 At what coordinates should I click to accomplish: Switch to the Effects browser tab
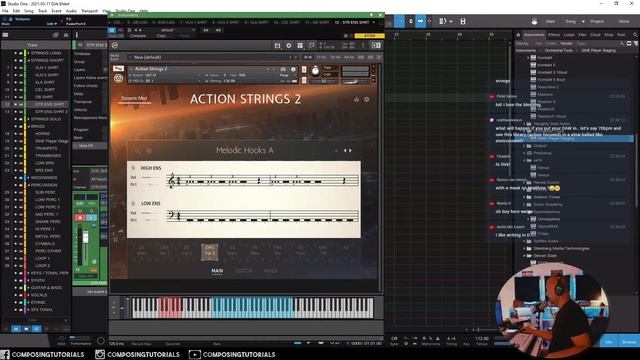pyautogui.click(x=553, y=35)
